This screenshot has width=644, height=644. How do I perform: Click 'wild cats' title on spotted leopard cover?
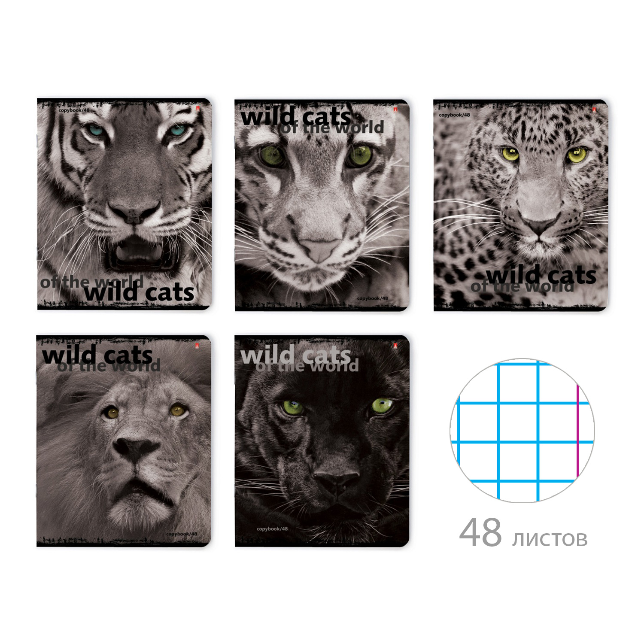coord(541,274)
